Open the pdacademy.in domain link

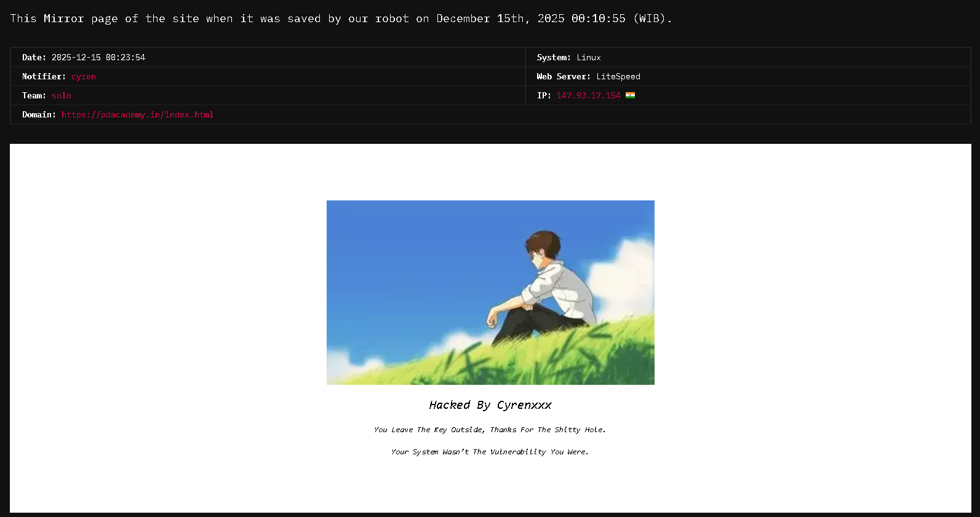[138, 115]
